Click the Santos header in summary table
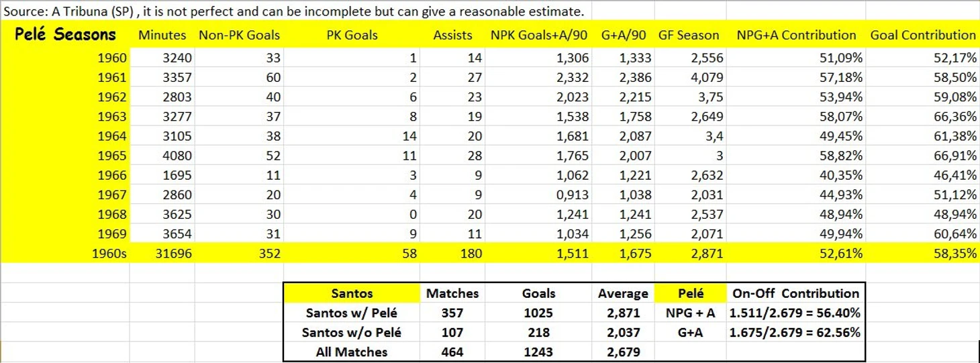980x363 pixels. (x=351, y=293)
